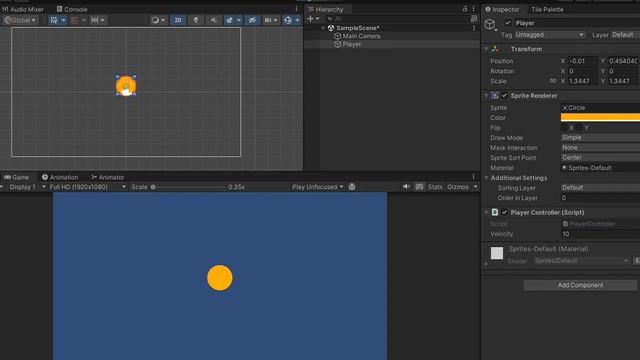This screenshot has height=360, width=640.
Task: Click the Add Component button
Action: pos(580,285)
